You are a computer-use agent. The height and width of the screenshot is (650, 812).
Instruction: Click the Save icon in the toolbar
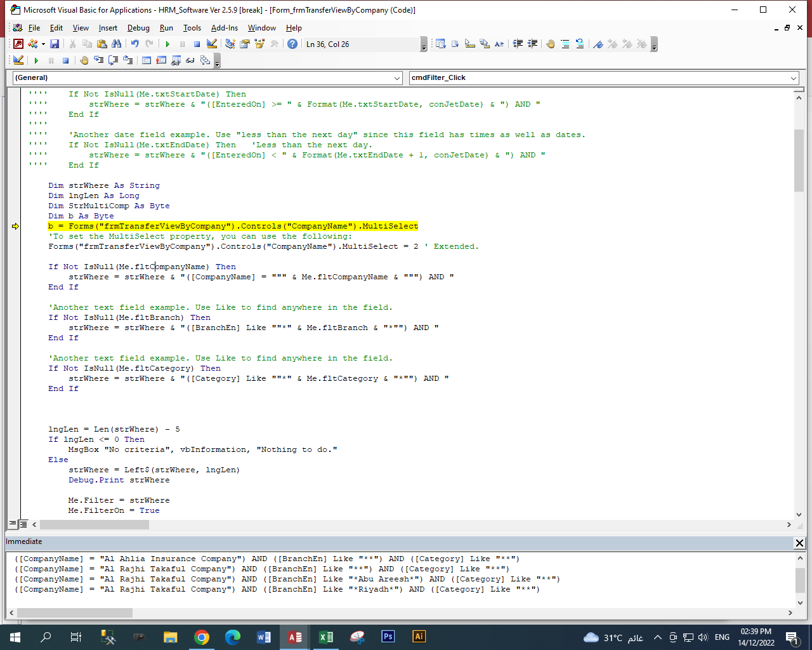click(x=55, y=44)
